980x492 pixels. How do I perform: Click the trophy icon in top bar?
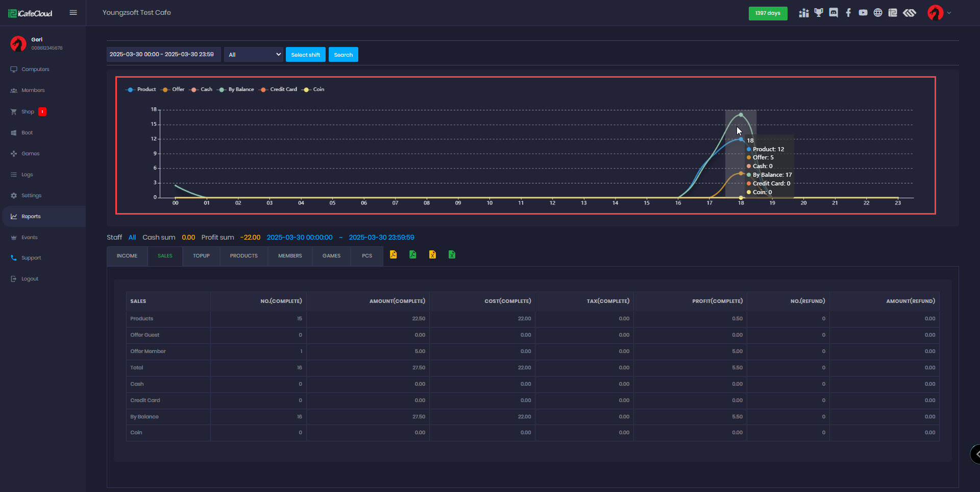(x=819, y=13)
